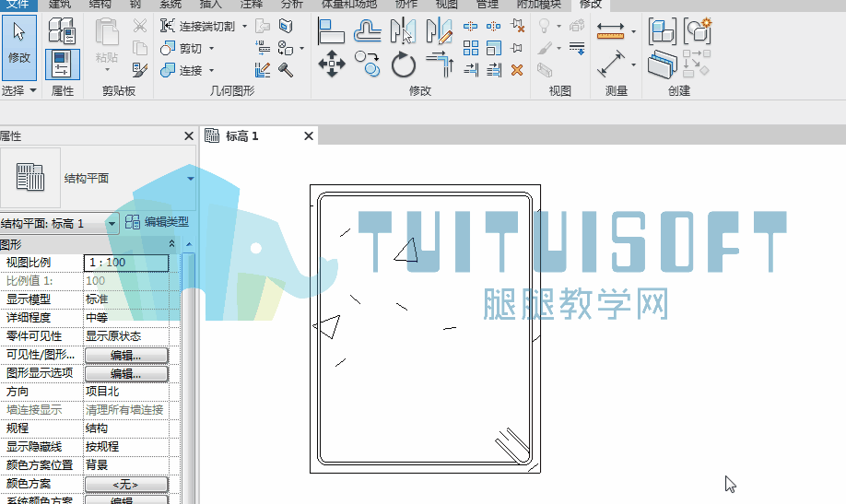Open the measure ruler tool dropdown arrow
The image size is (846, 504).
(633, 31)
